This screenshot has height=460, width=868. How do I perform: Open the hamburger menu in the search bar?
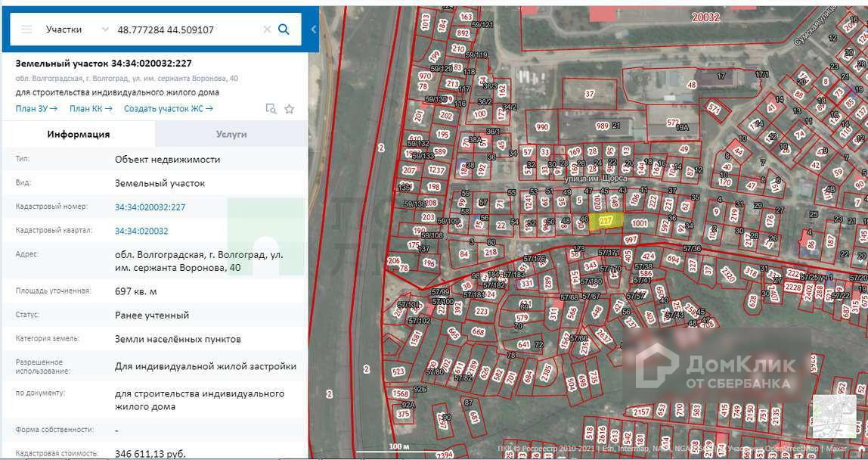pos(27,30)
